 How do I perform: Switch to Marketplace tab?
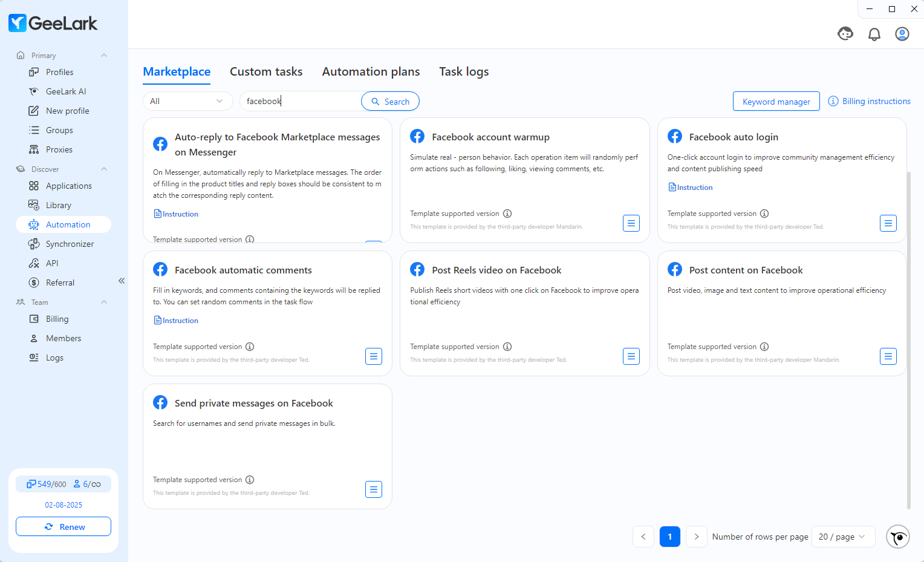[x=177, y=71]
